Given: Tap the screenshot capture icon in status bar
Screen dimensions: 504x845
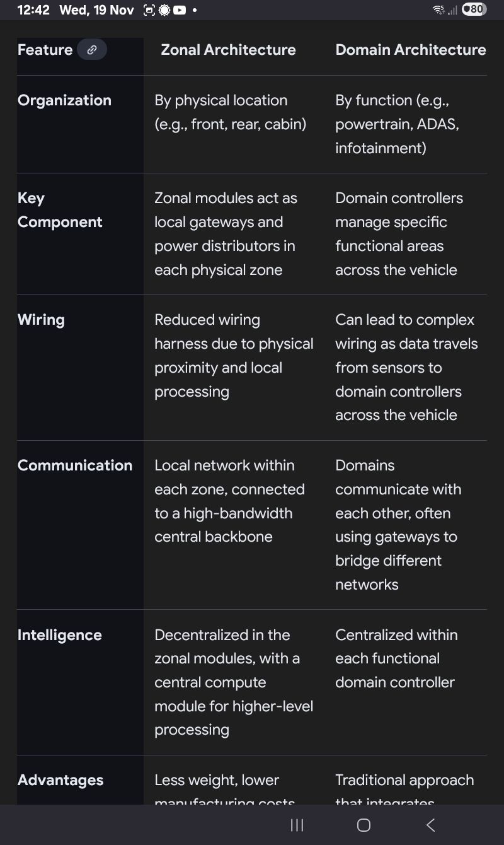Looking at the screenshot, I should point(149,10).
